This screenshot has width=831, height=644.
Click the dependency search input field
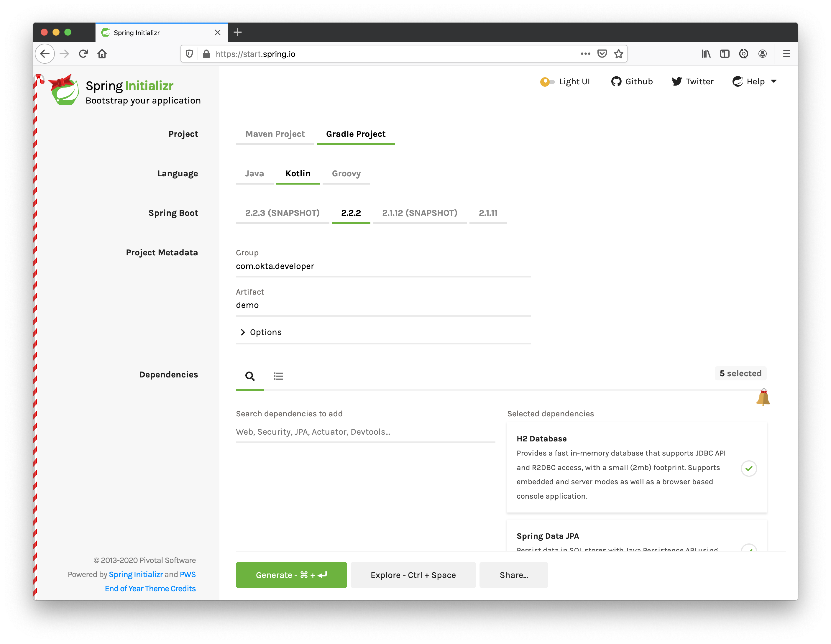(365, 432)
